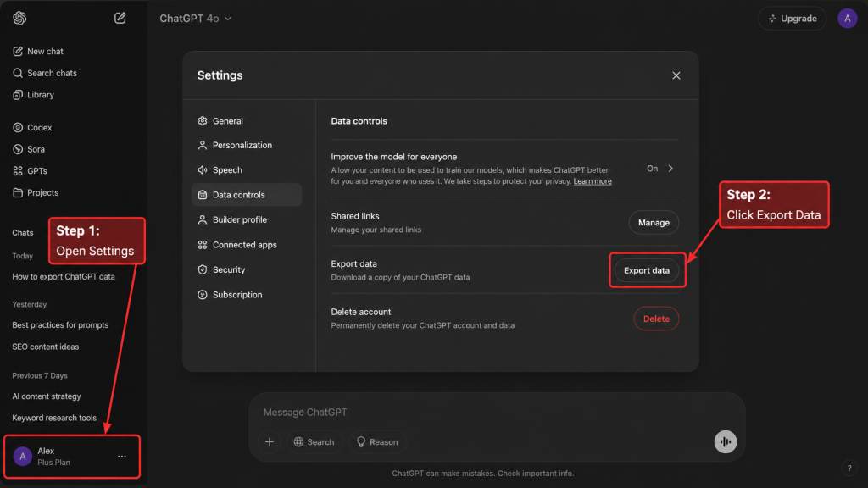Close the Settings dialog
Viewport: 868px width, 488px height.
point(676,75)
